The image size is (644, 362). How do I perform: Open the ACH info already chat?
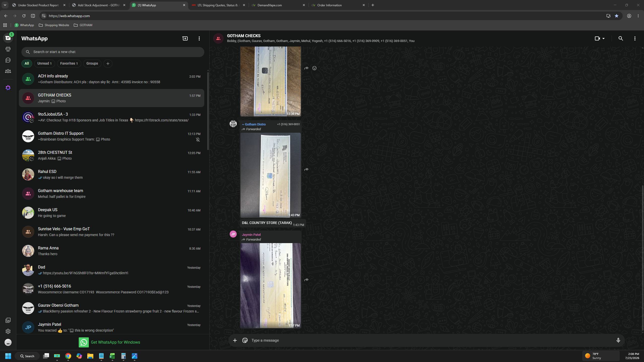pyautogui.click(x=111, y=79)
